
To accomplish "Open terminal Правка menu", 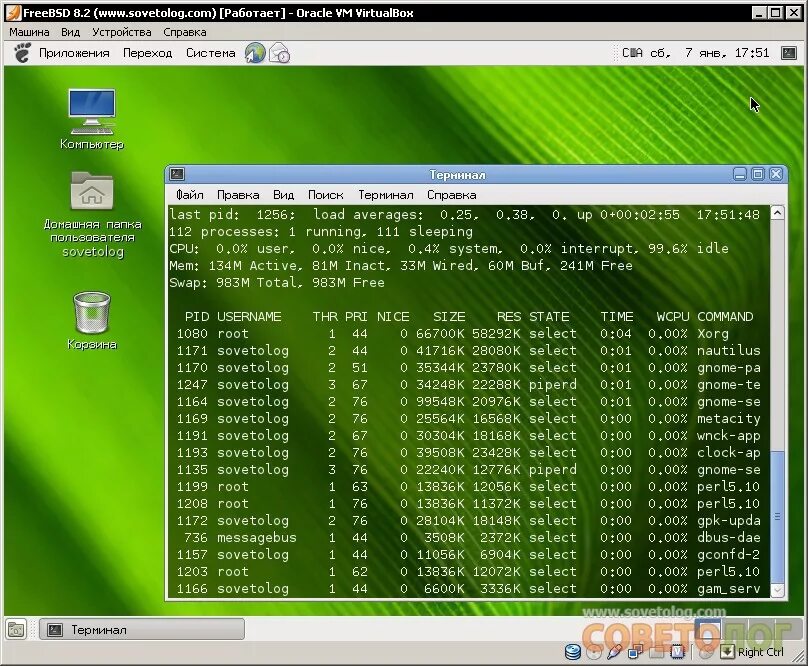I will point(238,195).
